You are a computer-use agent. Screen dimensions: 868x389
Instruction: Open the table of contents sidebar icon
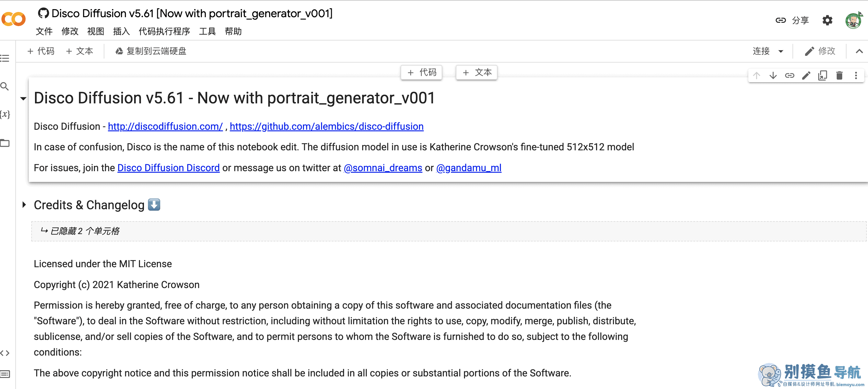click(x=5, y=58)
